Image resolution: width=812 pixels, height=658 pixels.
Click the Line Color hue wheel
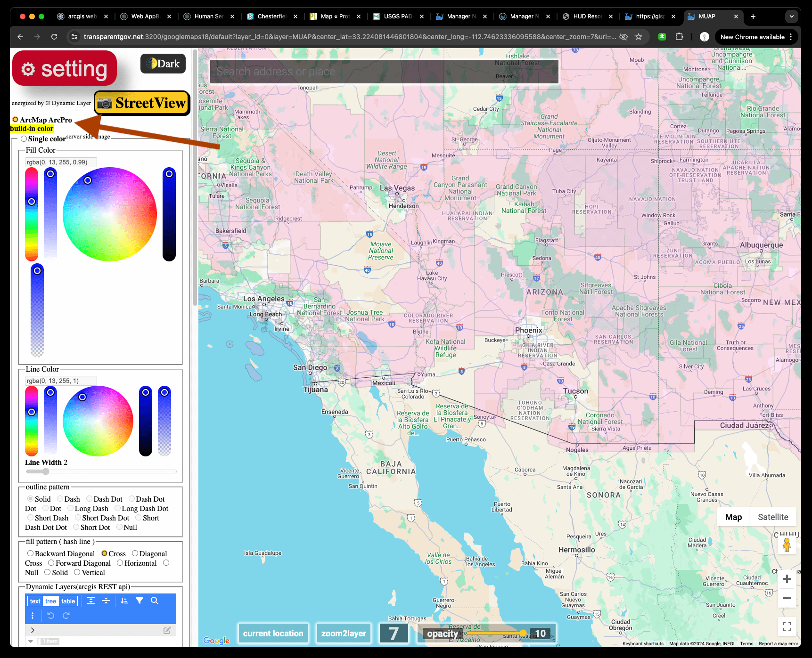pos(98,421)
